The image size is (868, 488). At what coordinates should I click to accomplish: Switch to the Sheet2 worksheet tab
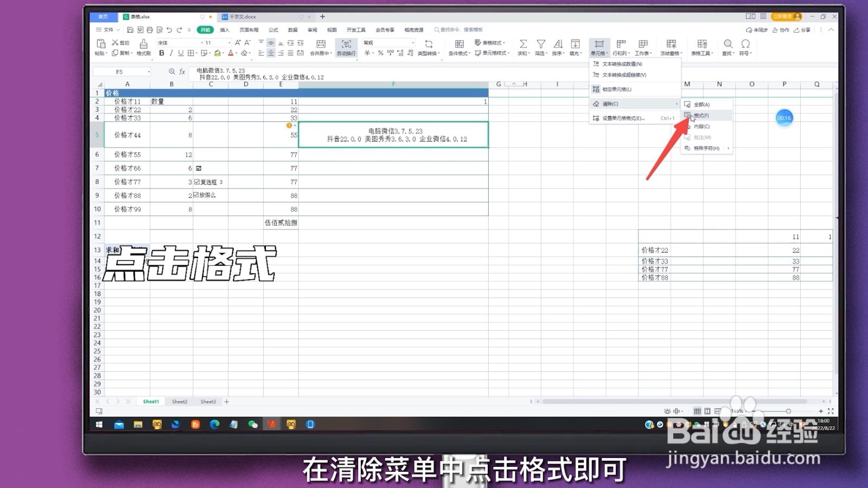[x=179, y=401]
